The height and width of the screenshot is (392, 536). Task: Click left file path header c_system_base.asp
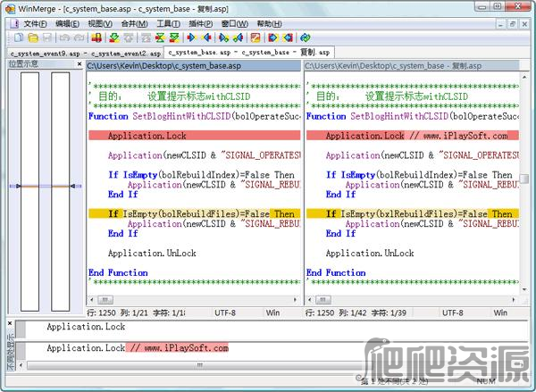point(194,65)
